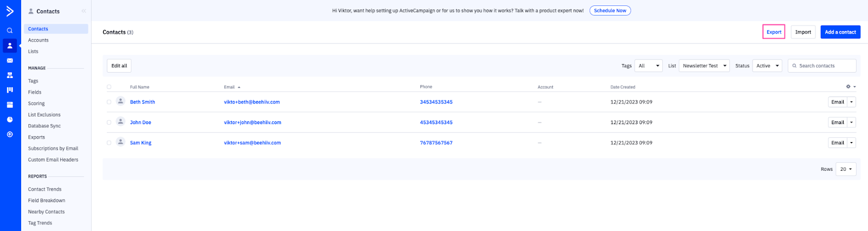Viewport: 868px width, 231px height.
Task: Collapse the Contacts side panel
Action: (84, 11)
